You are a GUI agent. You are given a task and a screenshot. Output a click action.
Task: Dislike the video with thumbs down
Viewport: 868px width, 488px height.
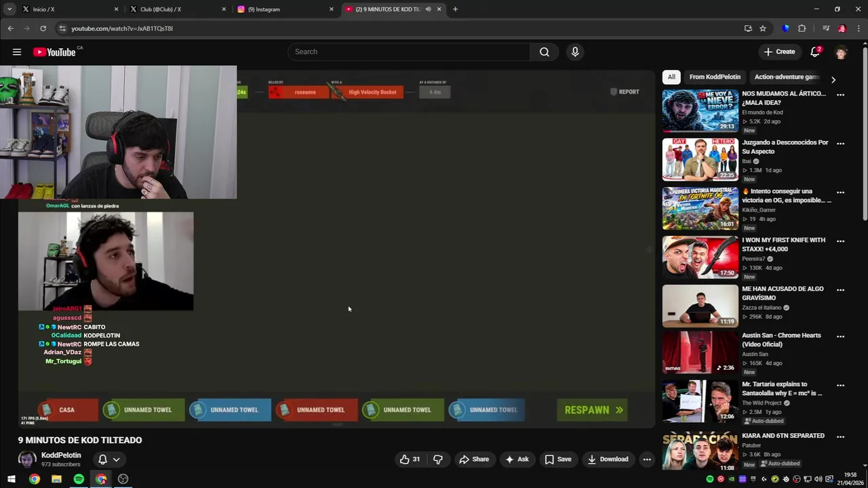(x=438, y=459)
